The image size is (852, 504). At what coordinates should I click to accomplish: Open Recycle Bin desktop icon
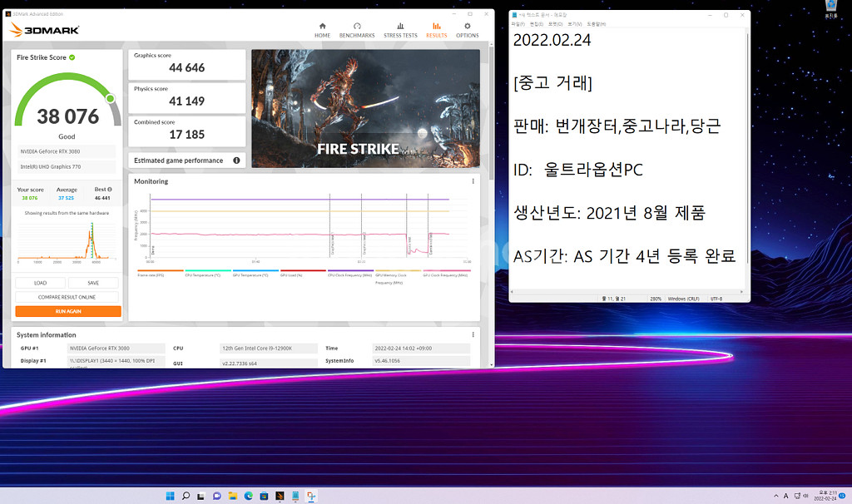click(831, 8)
